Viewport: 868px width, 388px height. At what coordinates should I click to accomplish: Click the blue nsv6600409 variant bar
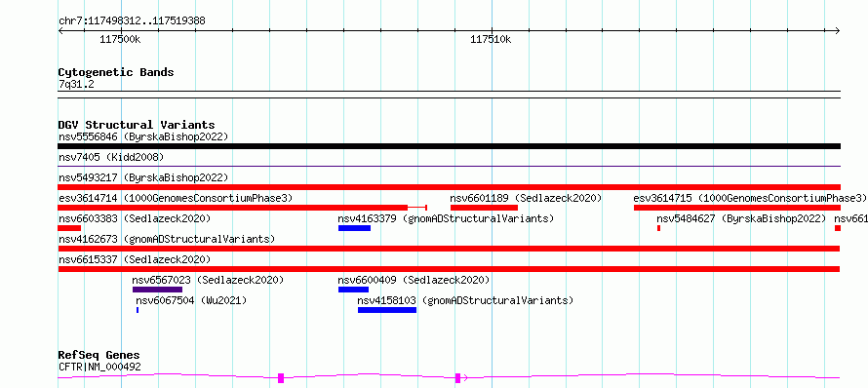coord(353,290)
